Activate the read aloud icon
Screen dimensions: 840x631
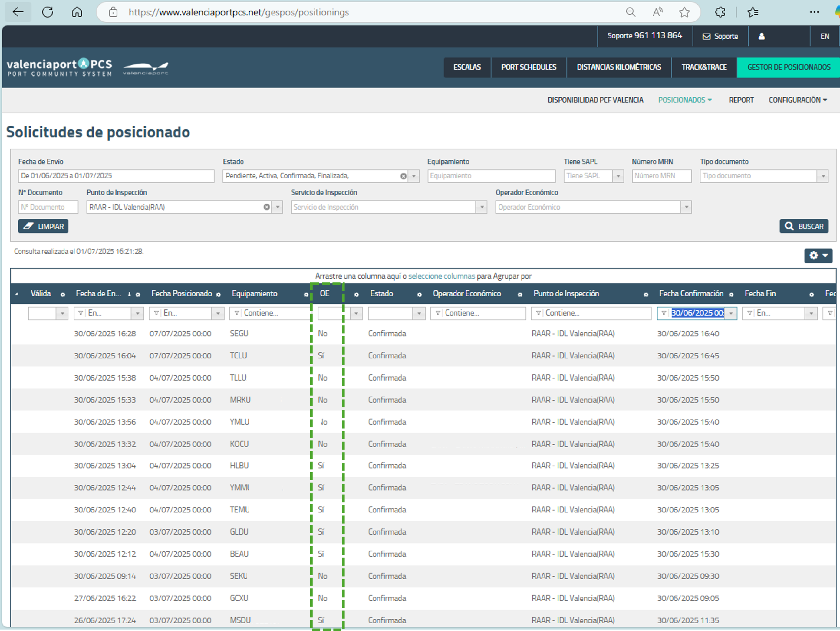657,12
